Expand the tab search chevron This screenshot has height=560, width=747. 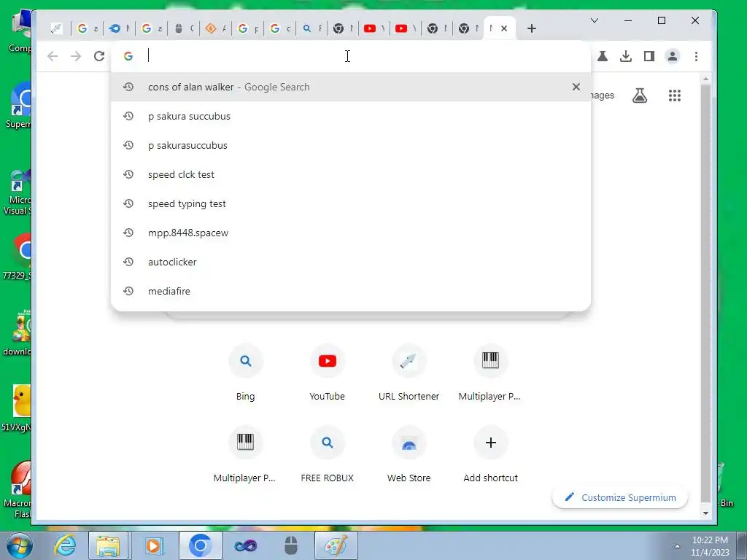click(595, 20)
